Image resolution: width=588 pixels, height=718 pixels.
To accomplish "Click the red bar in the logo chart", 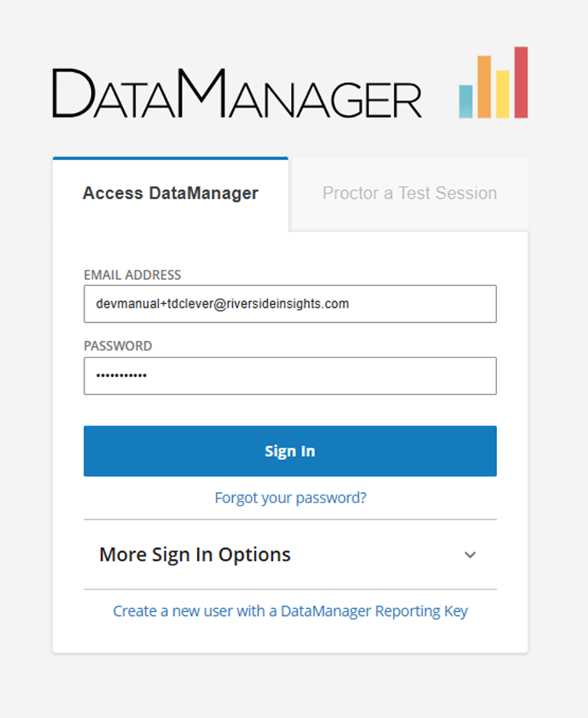I will pos(521,82).
